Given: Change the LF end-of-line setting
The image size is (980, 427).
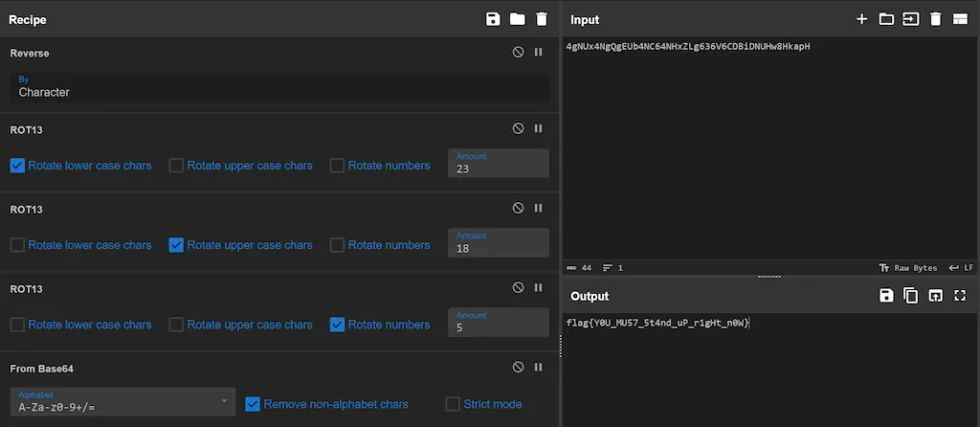Looking at the screenshot, I should [961, 268].
